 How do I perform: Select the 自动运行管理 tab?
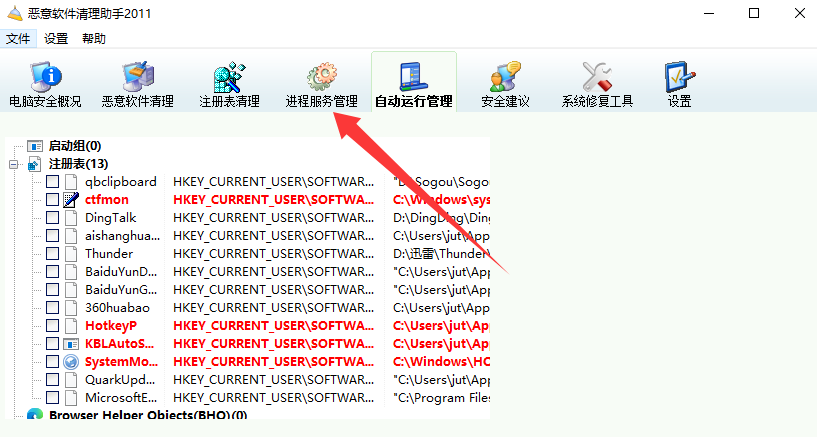(414, 83)
